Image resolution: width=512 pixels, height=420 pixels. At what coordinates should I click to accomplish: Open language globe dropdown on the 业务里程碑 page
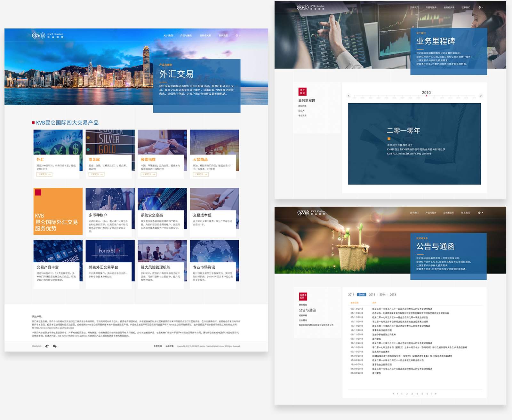(481, 7)
